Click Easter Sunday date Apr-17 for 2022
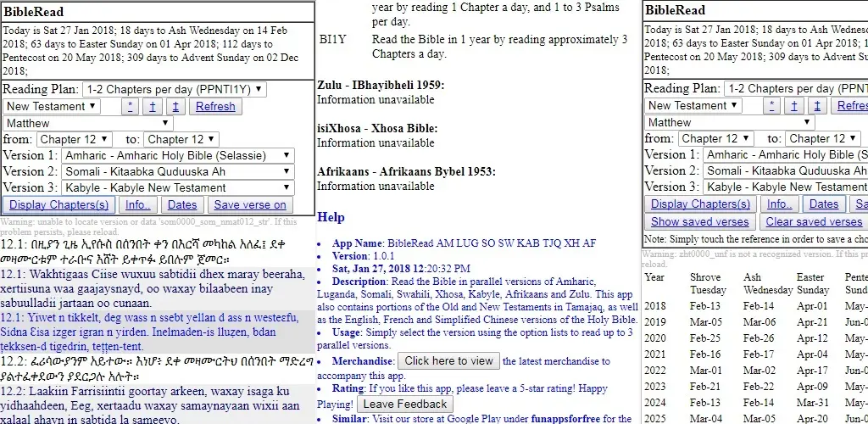 812,371
